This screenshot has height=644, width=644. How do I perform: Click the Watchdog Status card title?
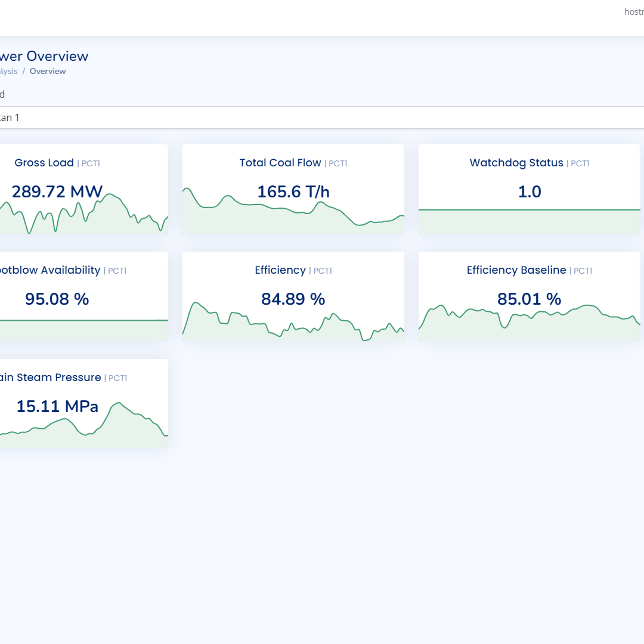pos(516,163)
